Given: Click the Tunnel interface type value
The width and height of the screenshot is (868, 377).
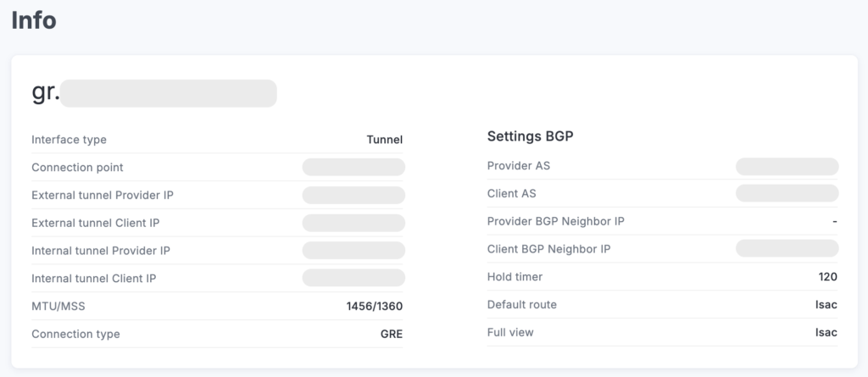Looking at the screenshot, I should pyautogui.click(x=384, y=140).
